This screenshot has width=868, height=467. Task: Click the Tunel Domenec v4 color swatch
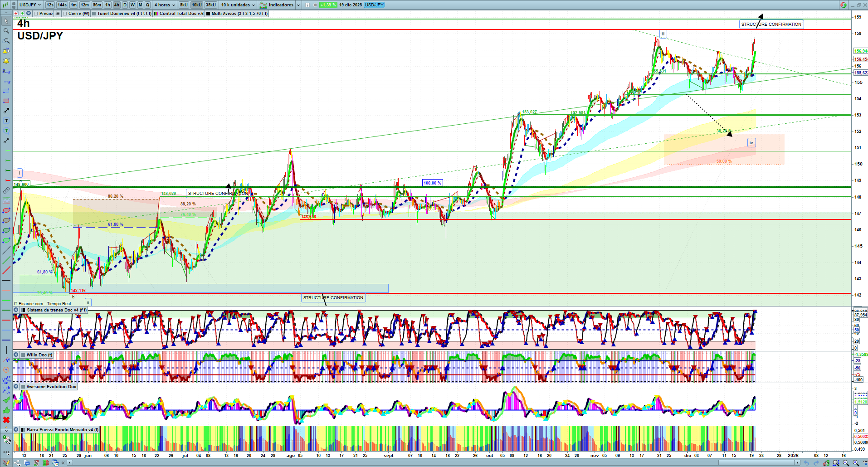tap(94, 14)
